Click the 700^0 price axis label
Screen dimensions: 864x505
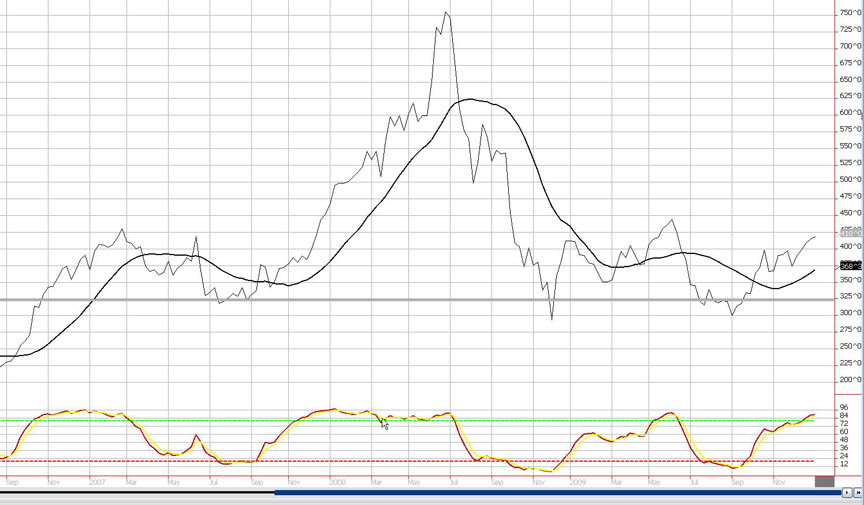point(850,46)
